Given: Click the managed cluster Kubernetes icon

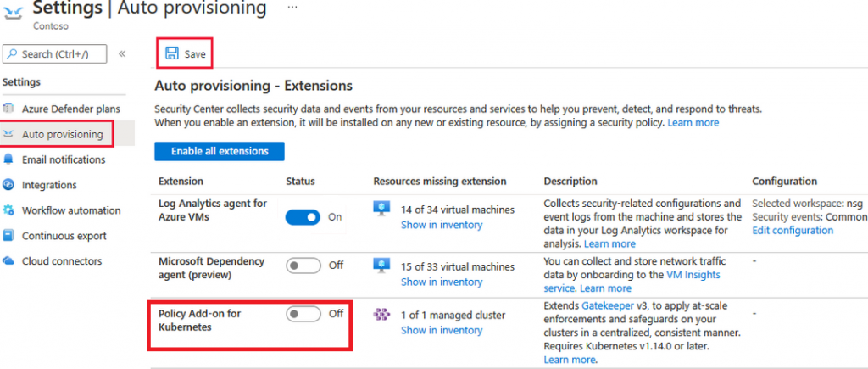Looking at the screenshot, I should (x=382, y=315).
